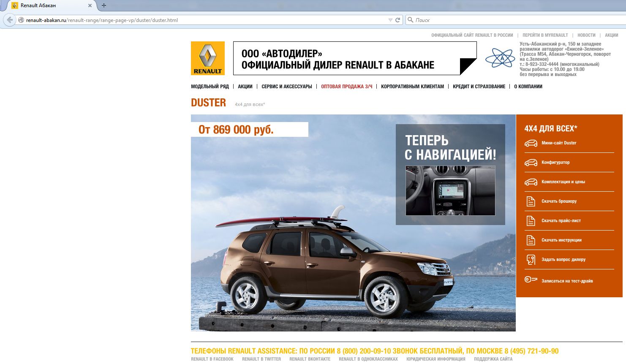This screenshot has width=626, height=364.
Task: Click the document icon beside Скачать брошюру
Action: (531, 201)
